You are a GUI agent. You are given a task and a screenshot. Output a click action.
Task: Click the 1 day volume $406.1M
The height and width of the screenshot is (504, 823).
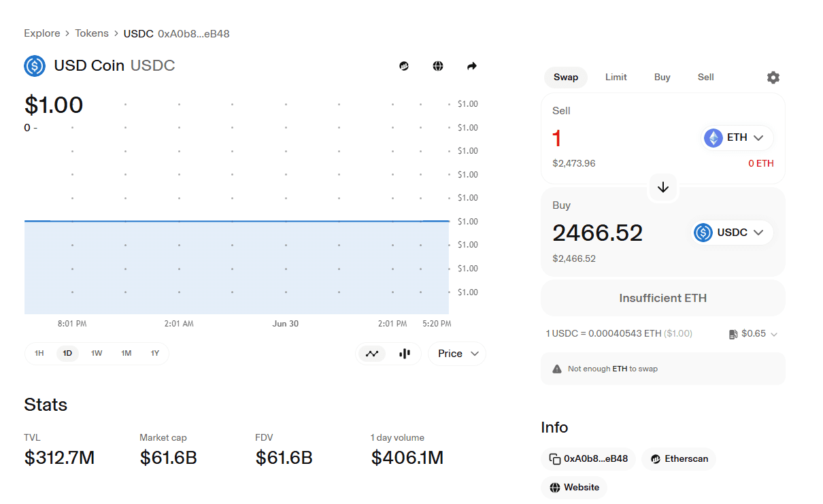407,458
